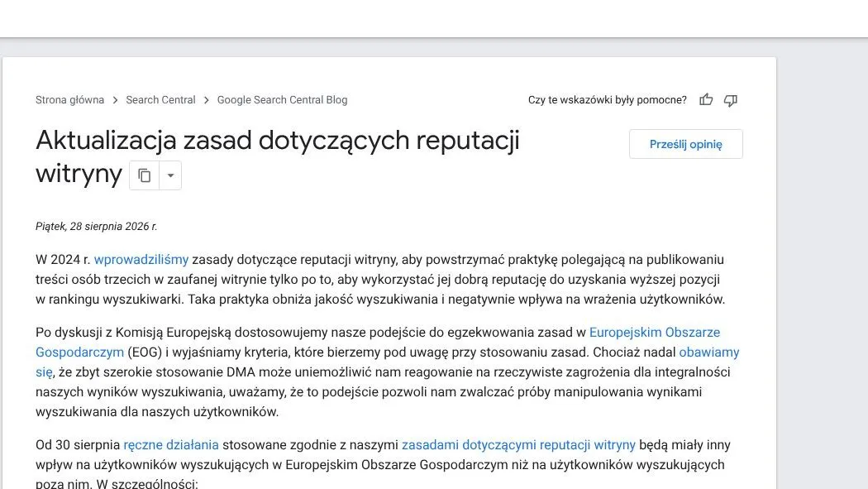
Task: Click the chevron after Search Central breadcrumb
Action: click(x=207, y=100)
